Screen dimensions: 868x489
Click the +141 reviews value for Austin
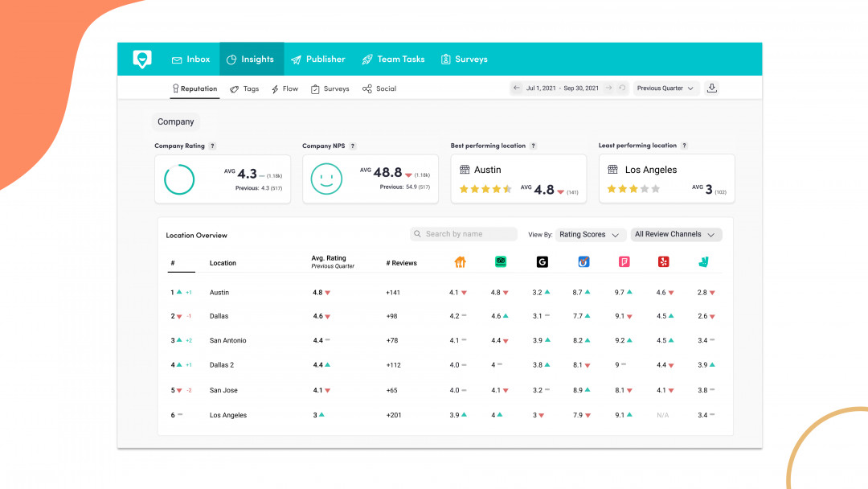point(393,293)
